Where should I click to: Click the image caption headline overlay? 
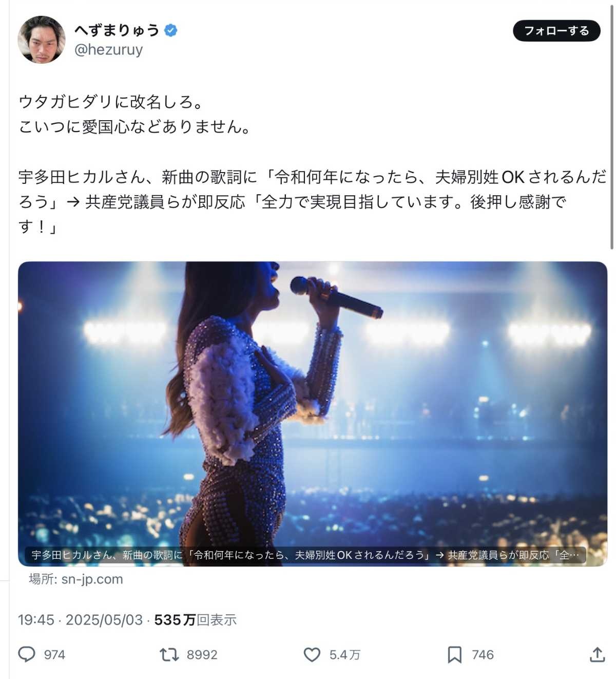(x=305, y=555)
